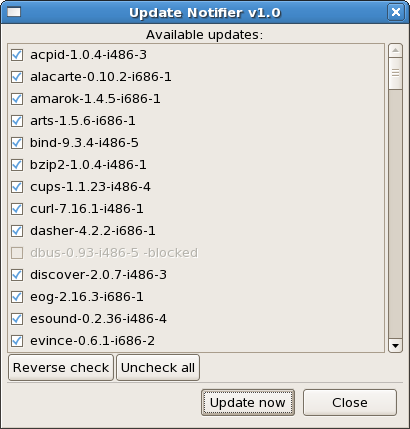Start updates with Update now
This screenshot has height=429, width=410.
point(248,403)
